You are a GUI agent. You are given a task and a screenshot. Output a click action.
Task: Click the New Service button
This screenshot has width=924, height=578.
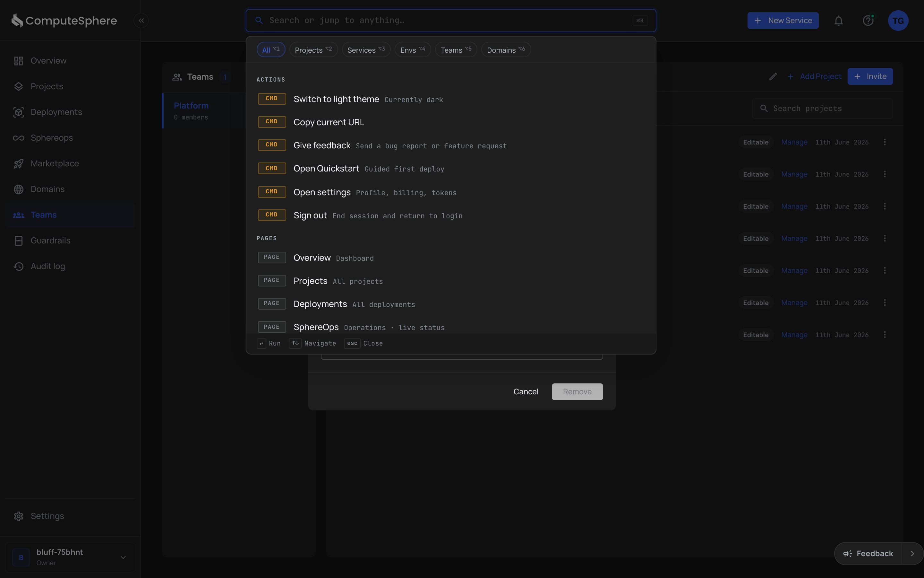(783, 21)
